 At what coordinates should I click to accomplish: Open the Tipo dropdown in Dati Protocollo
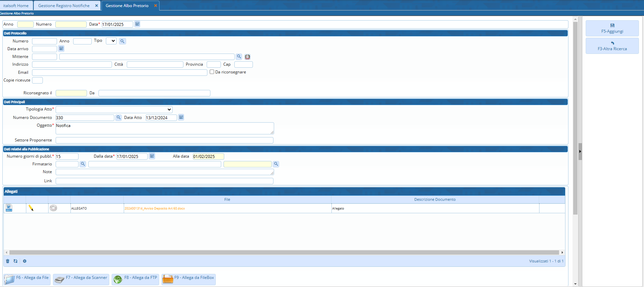111,41
